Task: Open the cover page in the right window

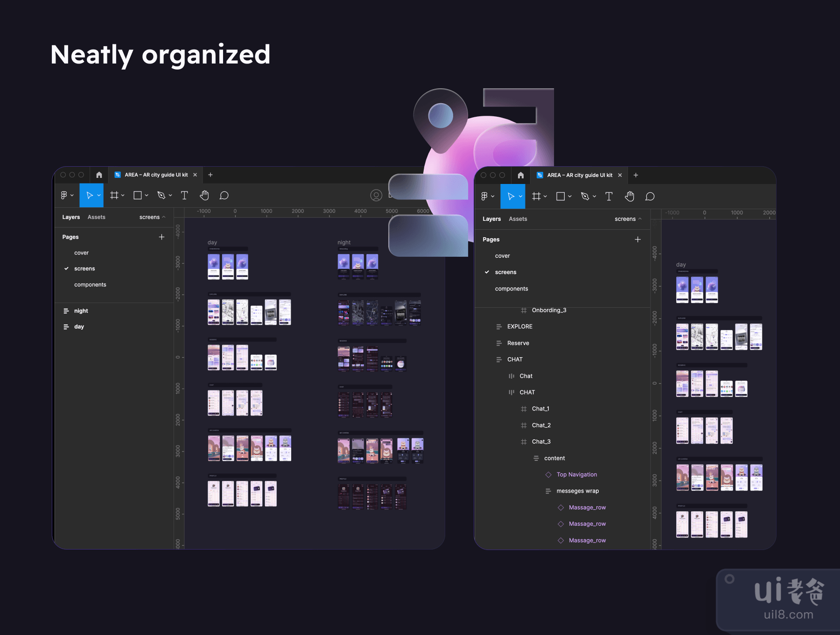Action: pyautogui.click(x=502, y=256)
